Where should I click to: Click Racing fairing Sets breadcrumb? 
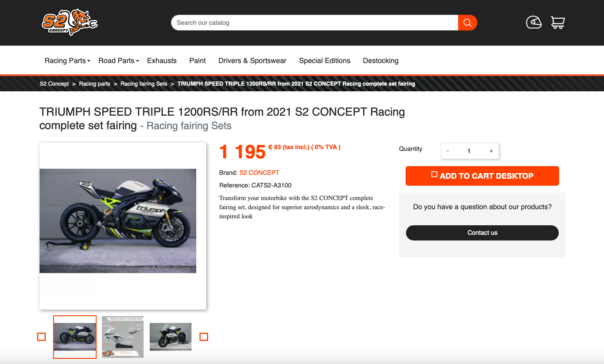[x=144, y=83]
